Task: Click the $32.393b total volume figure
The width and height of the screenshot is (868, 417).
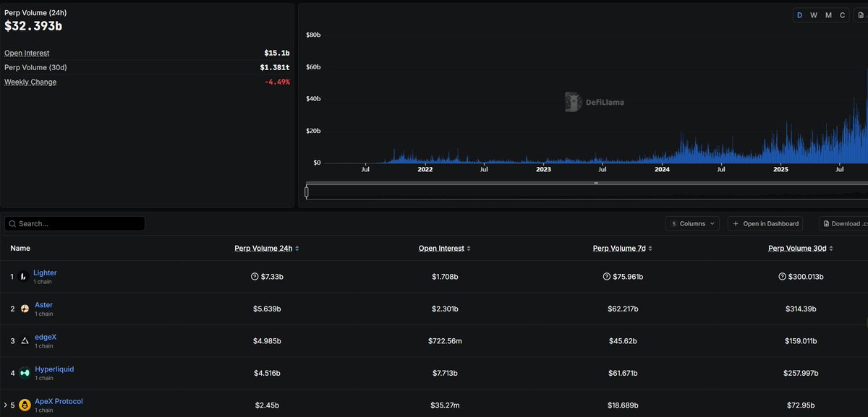Action: click(x=33, y=26)
